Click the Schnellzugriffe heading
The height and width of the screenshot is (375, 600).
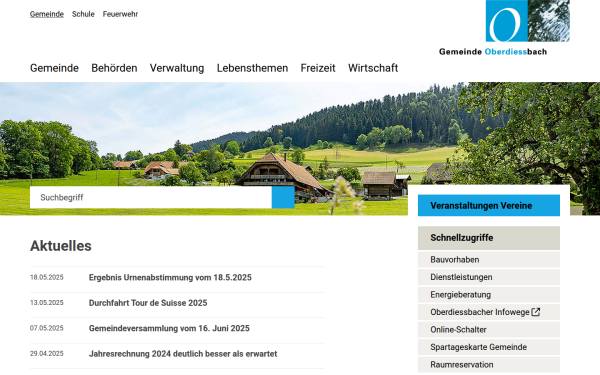(489, 238)
